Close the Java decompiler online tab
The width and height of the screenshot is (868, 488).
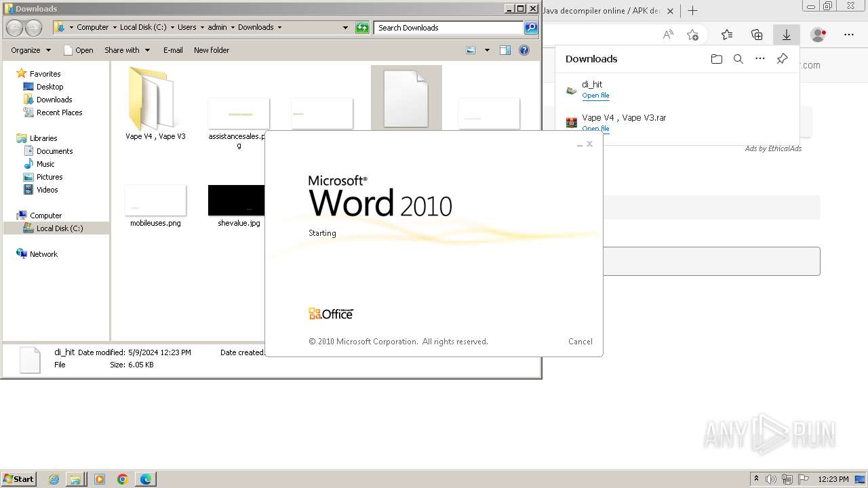671,11
